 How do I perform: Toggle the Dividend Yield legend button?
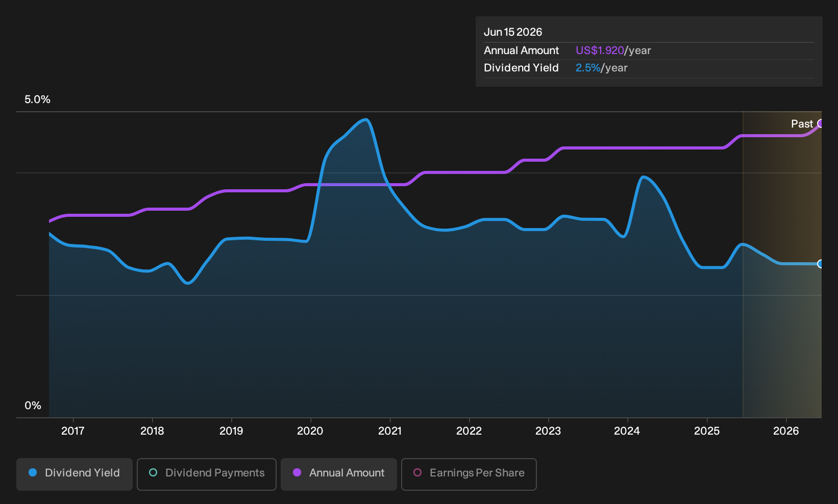click(75, 474)
